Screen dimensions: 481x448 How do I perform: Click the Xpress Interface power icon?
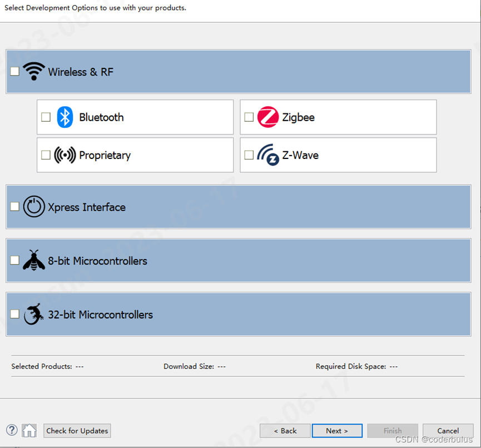34,206
